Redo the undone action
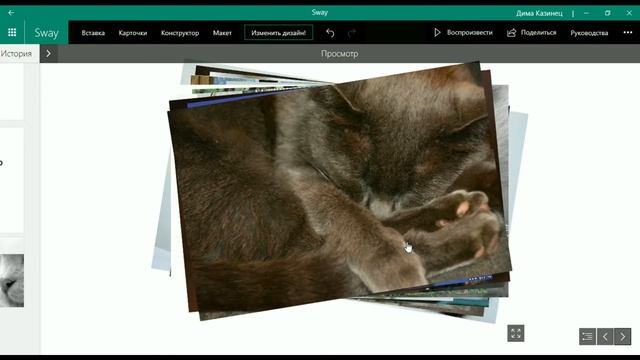 click(x=352, y=33)
